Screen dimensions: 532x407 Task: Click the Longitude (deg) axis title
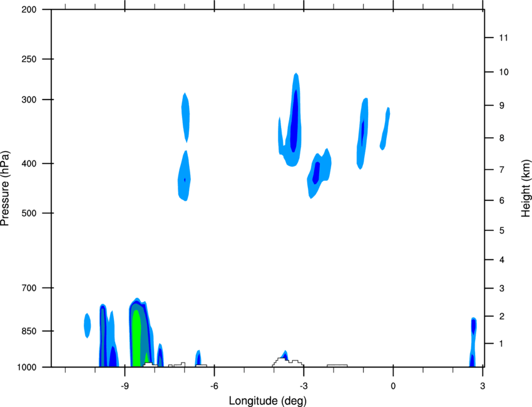pos(268,401)
